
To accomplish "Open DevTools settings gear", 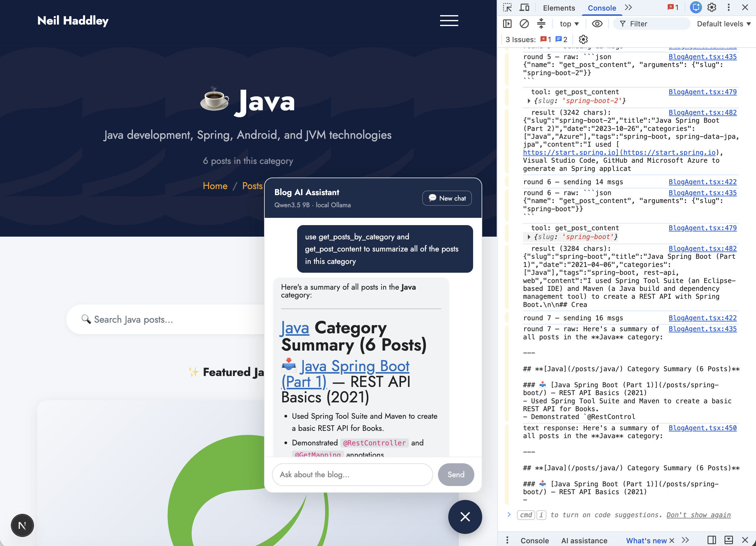I will (x=712, y=7).
